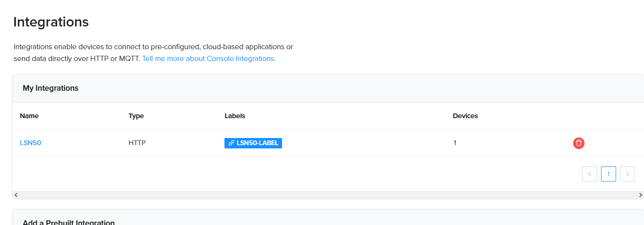The width and height of the screenshot is (644, 225).
Task: Click the device count "1" in LSN50 row
Action: coord(455,143)
